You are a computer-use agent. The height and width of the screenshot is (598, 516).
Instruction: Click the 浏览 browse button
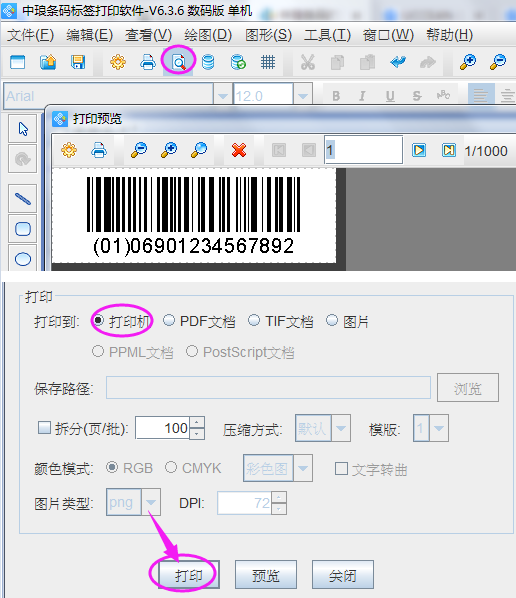468,387
